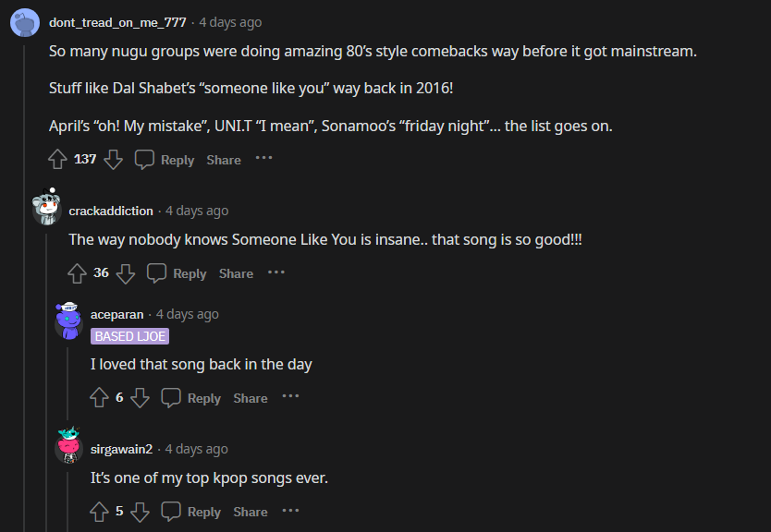Image resolution: width=771 pixels, height=532 pixels.
Task: Click crackaddiction's snoo avatar
Action: point(46,210)
